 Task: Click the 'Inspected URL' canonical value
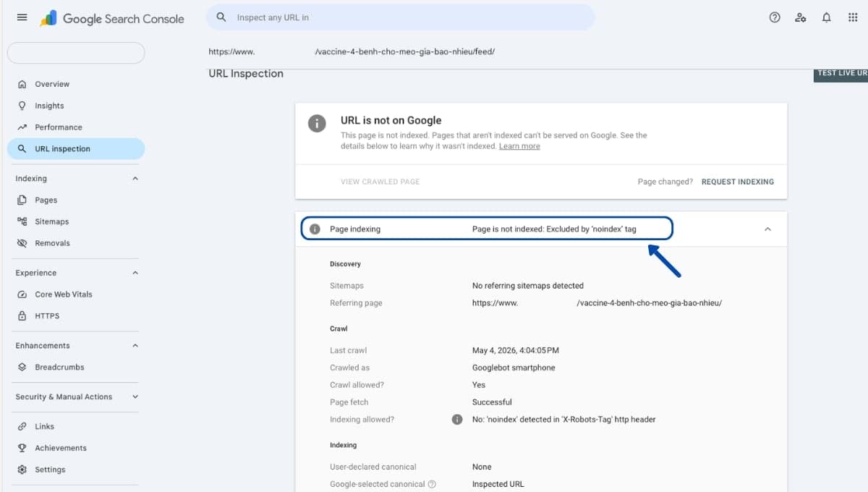pyautogui.click(x=498, y=484)
